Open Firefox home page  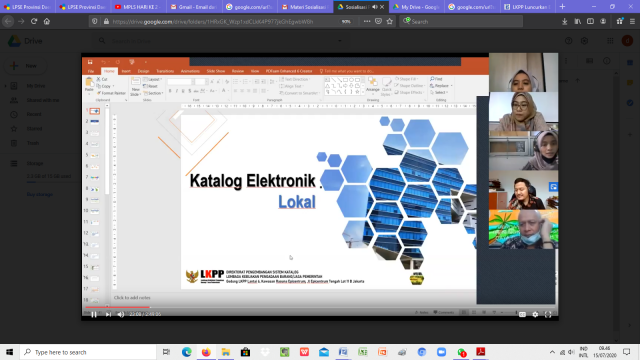click(x=47, y=21)
